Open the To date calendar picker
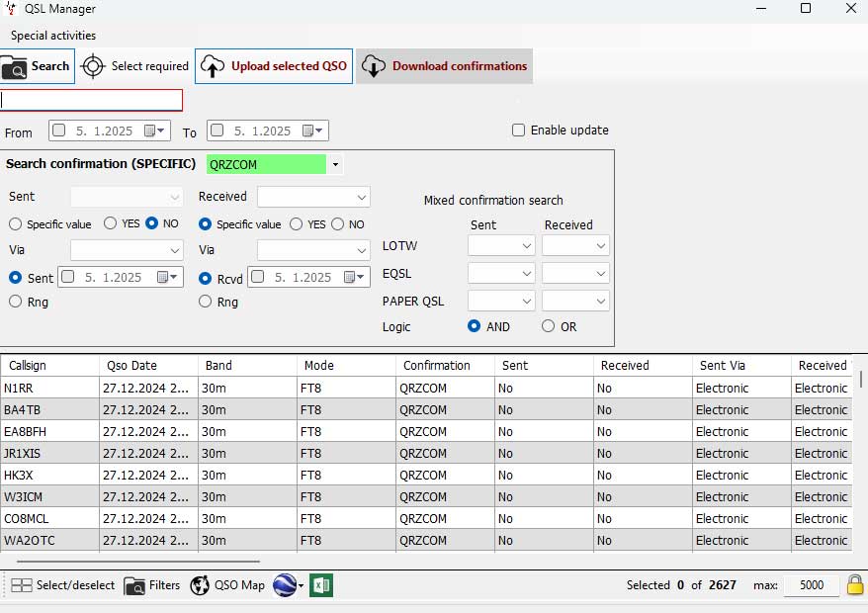This screenshot has width=868, height=613. pos(312,131)
